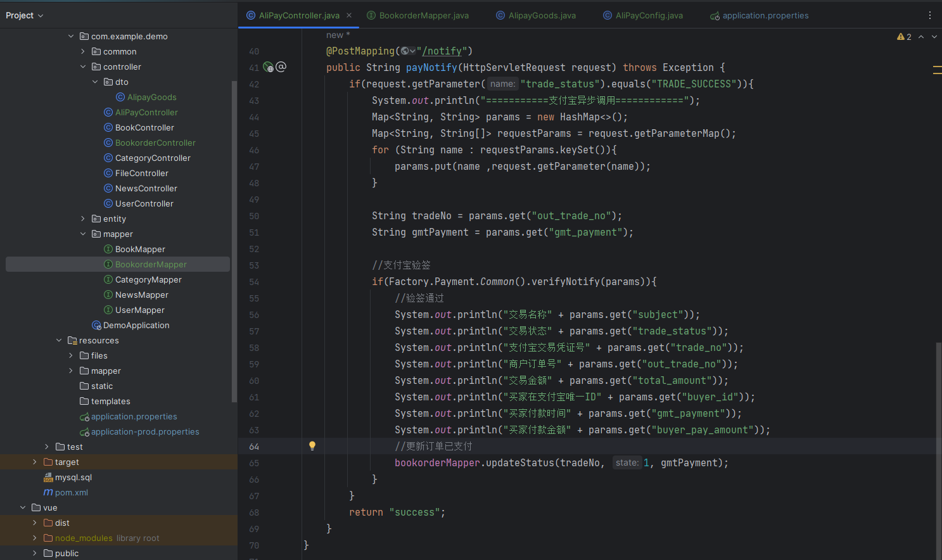942x560 pixels.
Task: Expand the common package
Action: pos(83,51)
